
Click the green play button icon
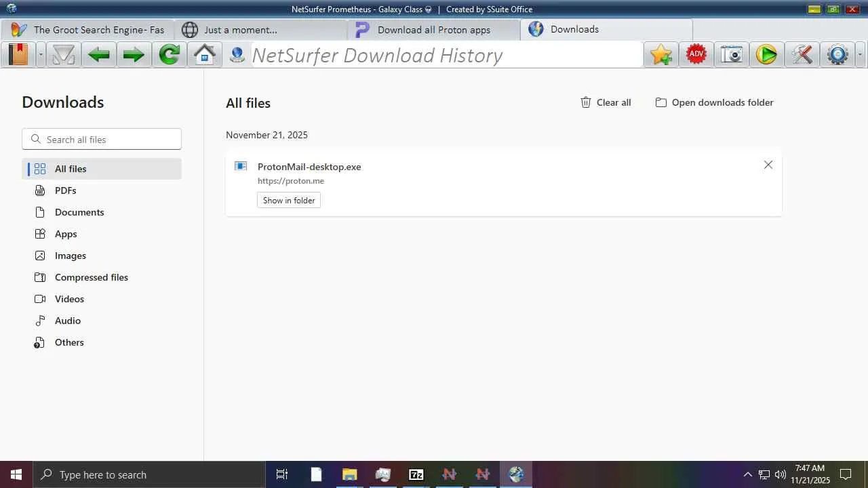click(x=766, y=54)
